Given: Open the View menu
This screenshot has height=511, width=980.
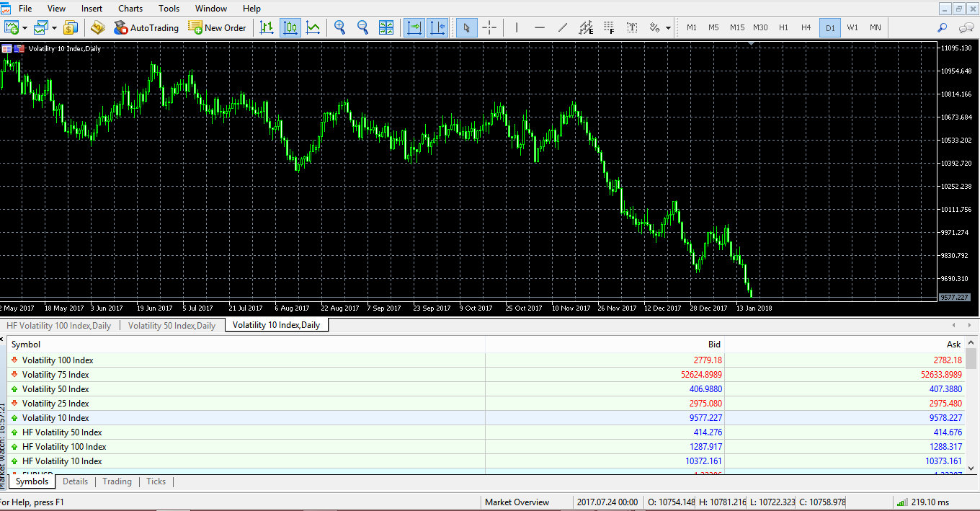Looking at the screenshot, I should click(56, 9).
